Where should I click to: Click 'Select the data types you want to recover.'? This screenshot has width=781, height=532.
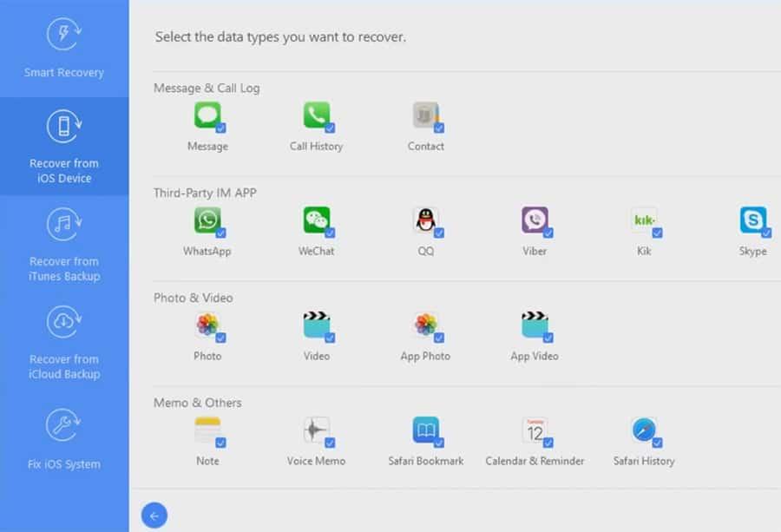coord(280,36)
